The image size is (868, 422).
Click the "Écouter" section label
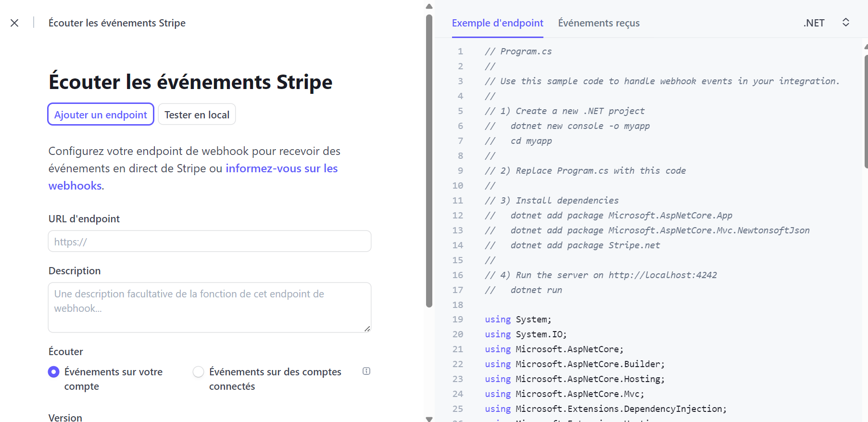click(x=66, y=352)
